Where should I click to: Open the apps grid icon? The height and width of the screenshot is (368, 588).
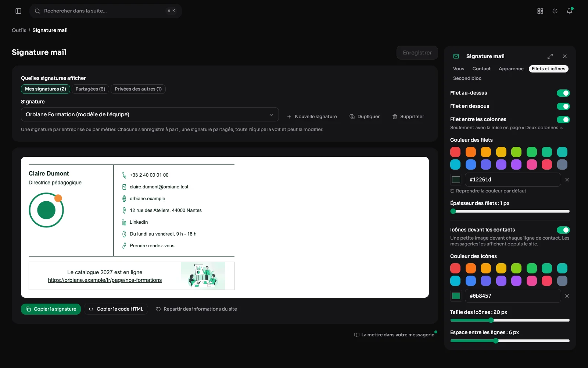pyautogui.click(x=540, y=11)
